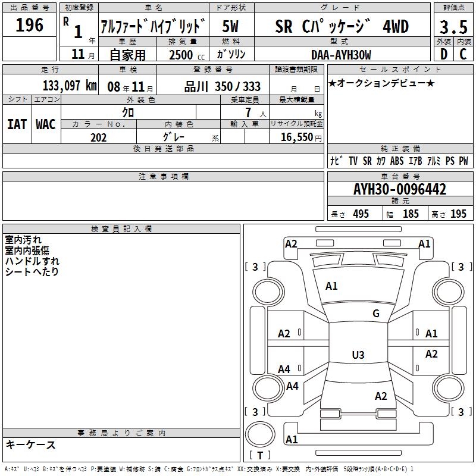Click the spare tire circle marked T
Image resolution: width=476 pixels, height=476 pixels.
(x=260, y=434)
